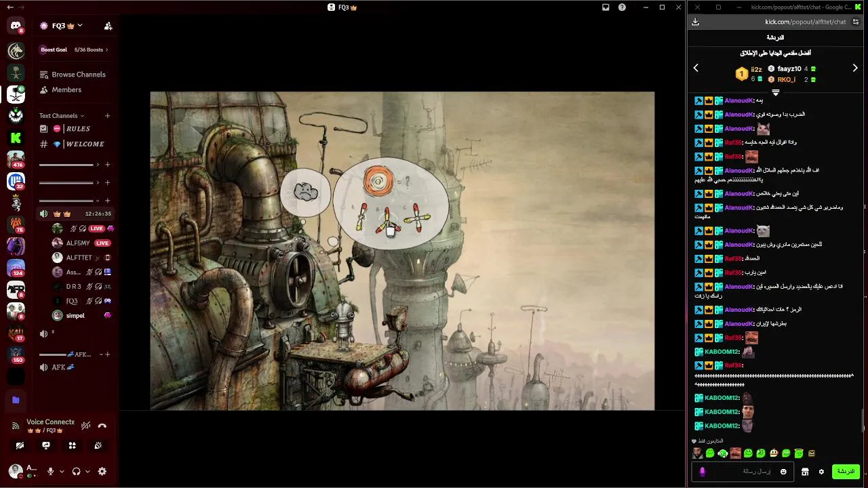The height and width of the screenshot is (488, 868).
Task: Open the activities launcher icon
Action: [72, 445]
